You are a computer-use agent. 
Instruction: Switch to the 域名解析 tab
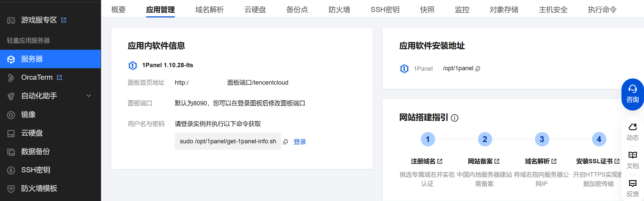(x=210, y=10)
